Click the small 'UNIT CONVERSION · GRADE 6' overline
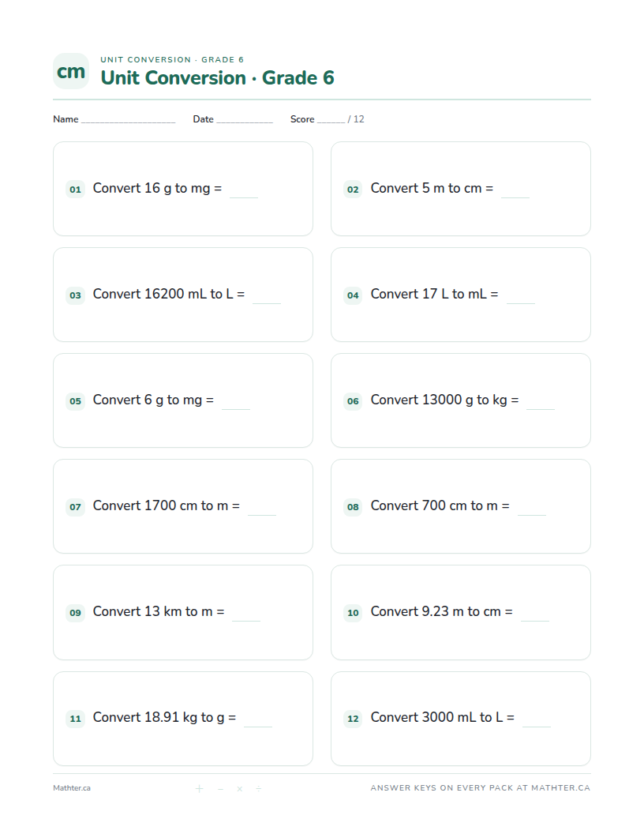The height and width of the screenshot is (834, 644). click(172, 59)
